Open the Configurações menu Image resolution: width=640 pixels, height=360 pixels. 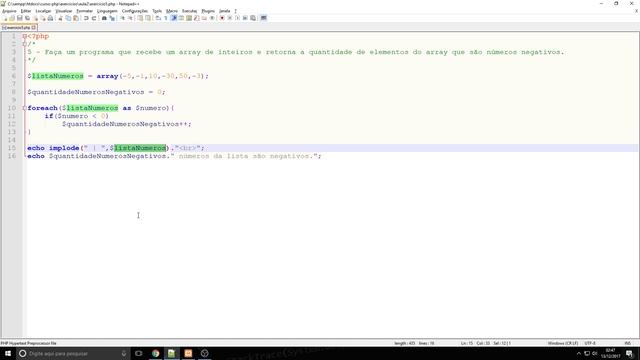pyautogui.click(x=135, y=11)
